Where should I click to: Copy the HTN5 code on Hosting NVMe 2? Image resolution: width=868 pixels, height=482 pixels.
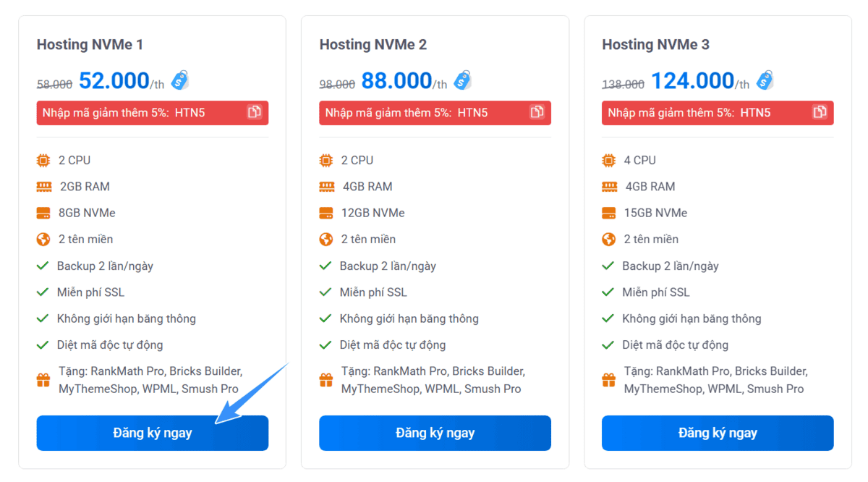(537, 112)
